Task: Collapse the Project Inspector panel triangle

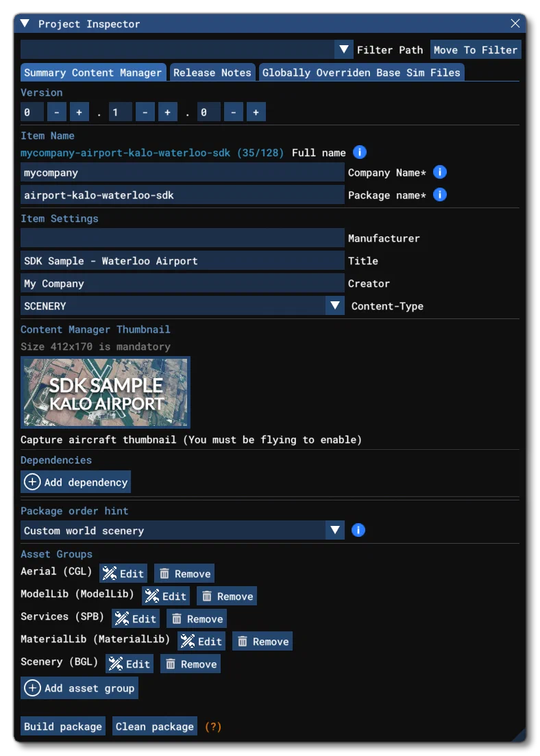Action: (25, 23)
